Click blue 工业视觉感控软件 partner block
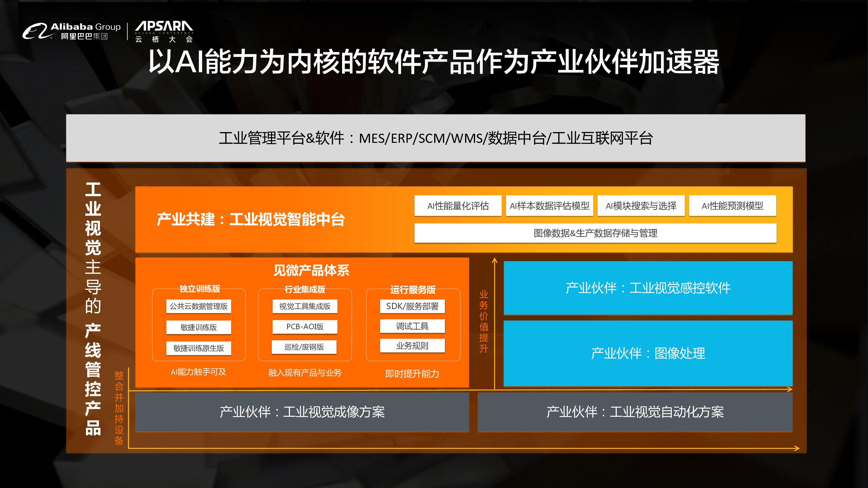The width and height of the screenshot is (868, 488). coord(648,288)
